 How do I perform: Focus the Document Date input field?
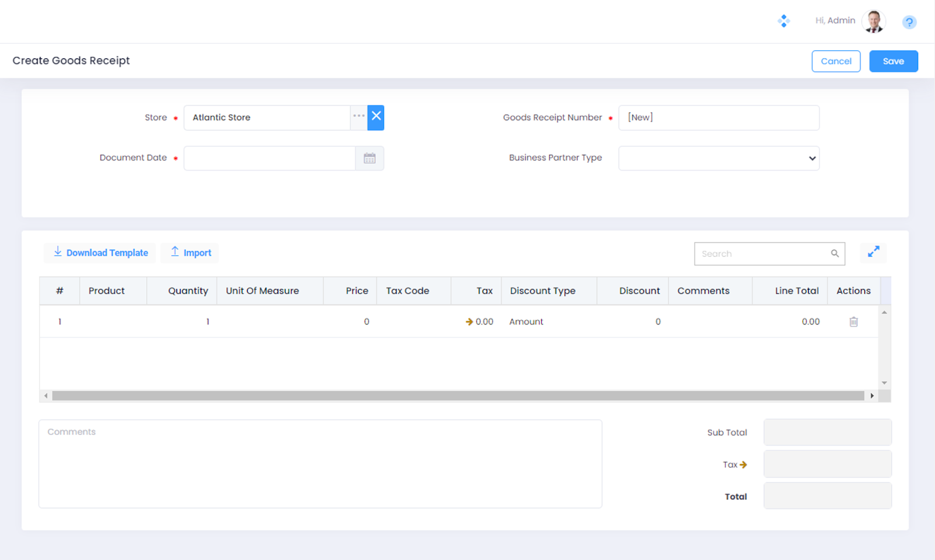tap(269, 158)
